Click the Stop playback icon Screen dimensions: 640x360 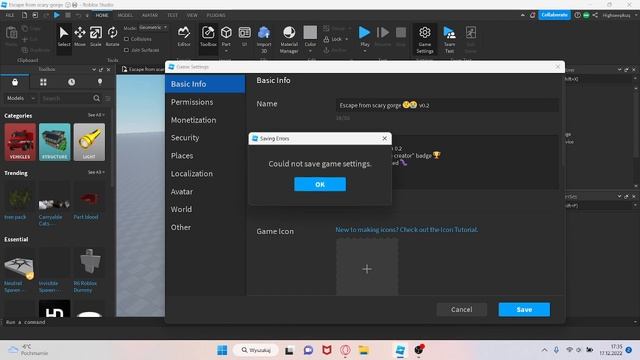(x=401, y=33)
